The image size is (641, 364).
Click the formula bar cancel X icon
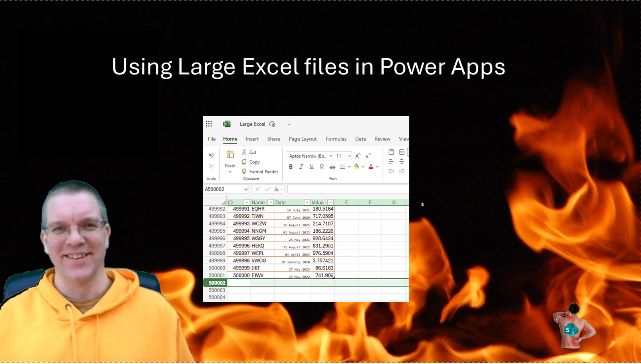point(258,189)
